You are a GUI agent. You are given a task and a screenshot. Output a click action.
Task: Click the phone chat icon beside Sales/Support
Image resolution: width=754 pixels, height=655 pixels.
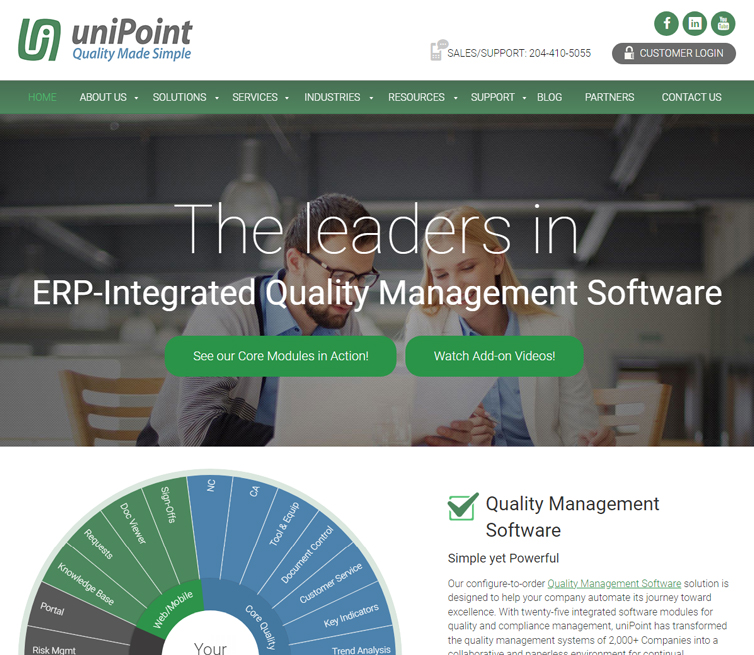438,50
